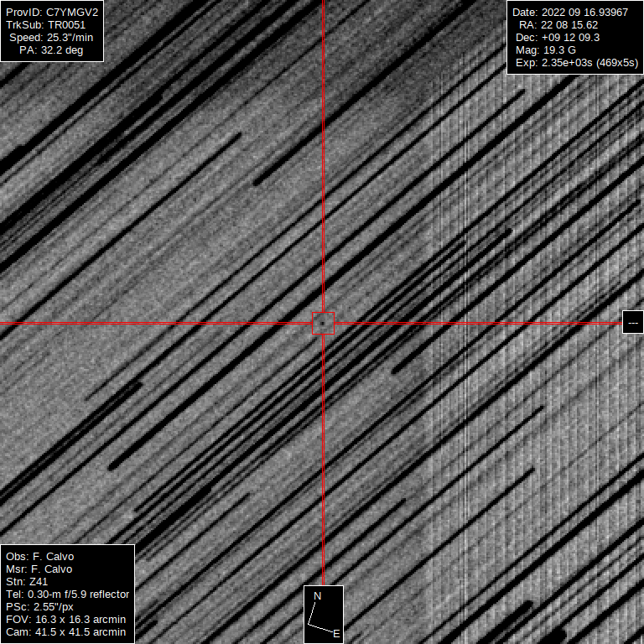Screen dimensions: 644x644
Task: Click the 'Date: 2022 09 16.93967' line
Action: (x=570, y=13)
